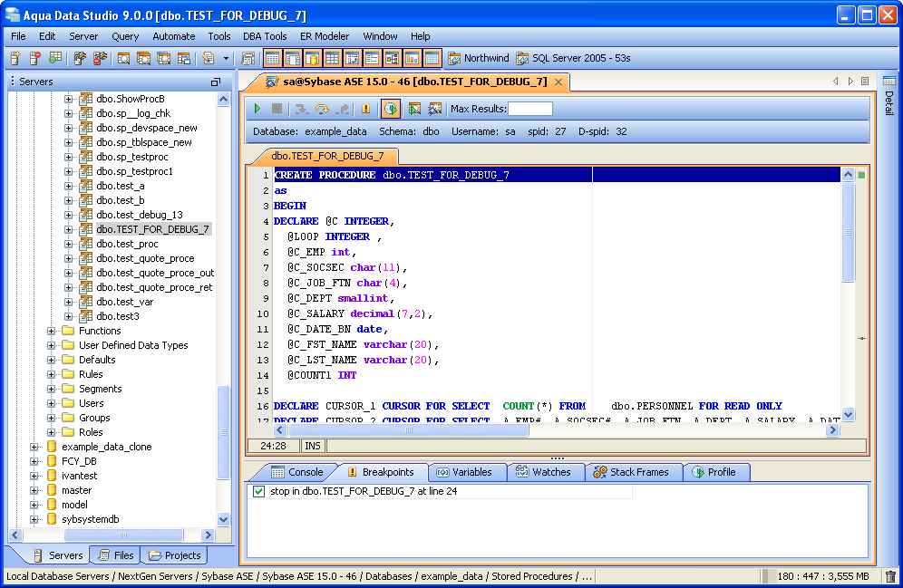
Task: Click the Step Into arrow icon
Action: [x=301, y=109]
